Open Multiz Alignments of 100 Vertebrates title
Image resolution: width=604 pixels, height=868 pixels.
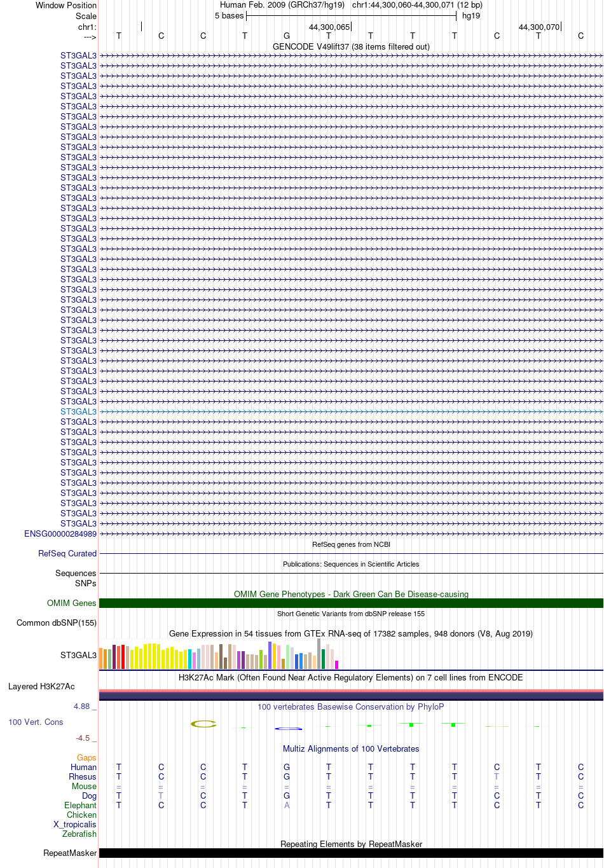351,748
